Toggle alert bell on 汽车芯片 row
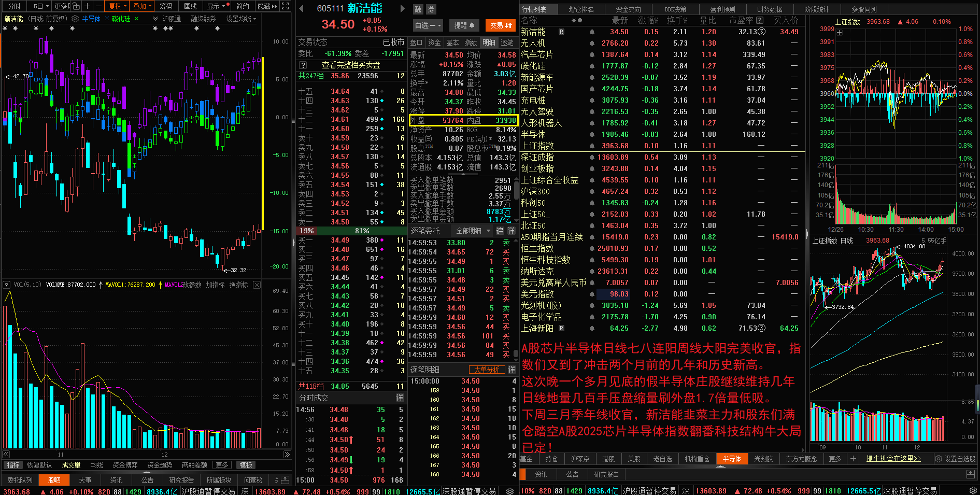Viewport: 980px width, 495px height. pos(592,54)
